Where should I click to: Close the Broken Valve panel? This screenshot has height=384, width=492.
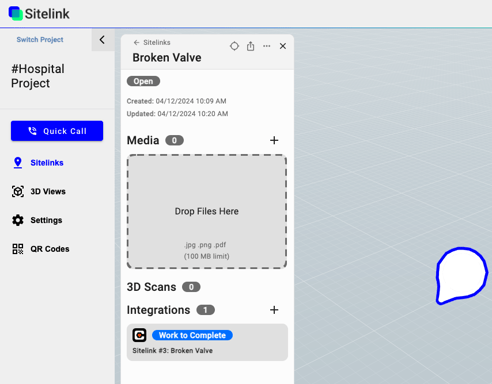click(283, 46)
